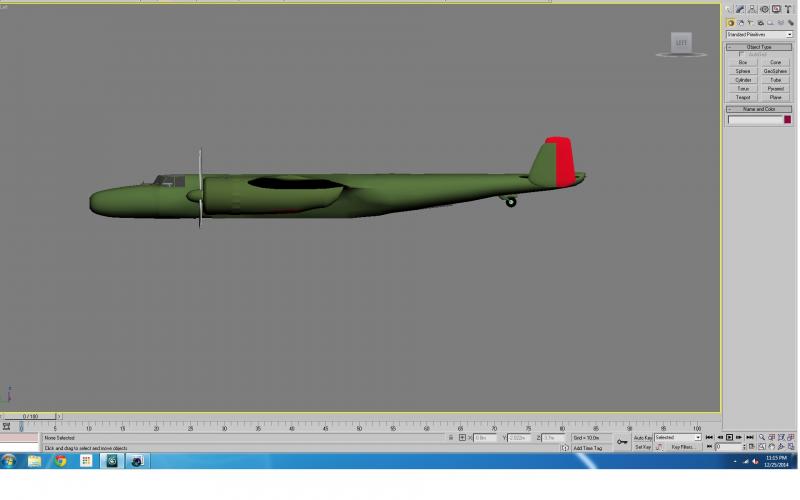Image resolution: width=800 pixels, height=500 pixels.
Task: Select the Lights category icon
Action: (x=750, y=22)
